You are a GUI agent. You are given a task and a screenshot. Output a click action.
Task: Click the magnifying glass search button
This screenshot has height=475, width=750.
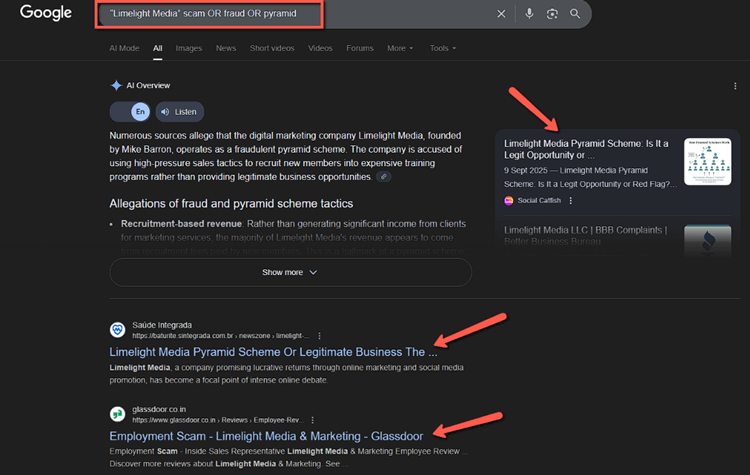click(575, 14)
